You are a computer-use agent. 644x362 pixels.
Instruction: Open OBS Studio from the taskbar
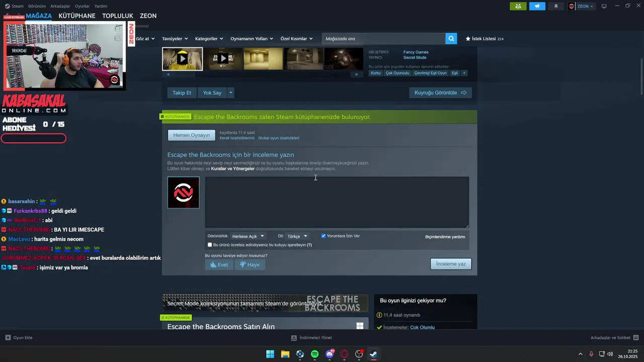pos(359,354)
